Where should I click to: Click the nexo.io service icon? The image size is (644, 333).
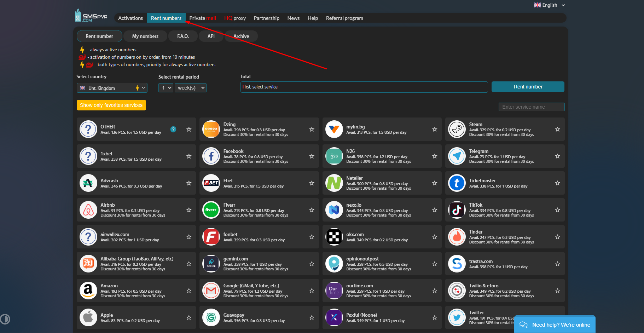tap(334, 210)
